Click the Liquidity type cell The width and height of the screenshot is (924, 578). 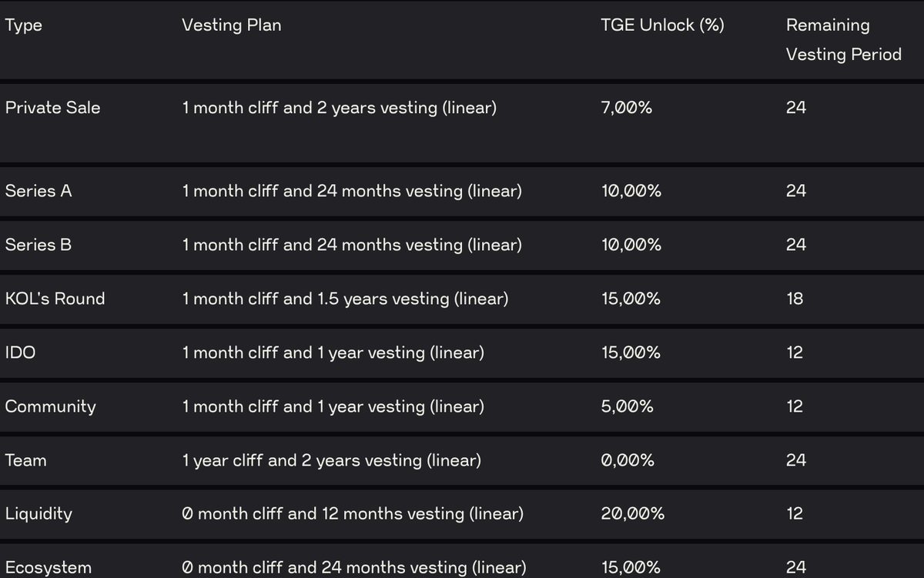[38, 513]
